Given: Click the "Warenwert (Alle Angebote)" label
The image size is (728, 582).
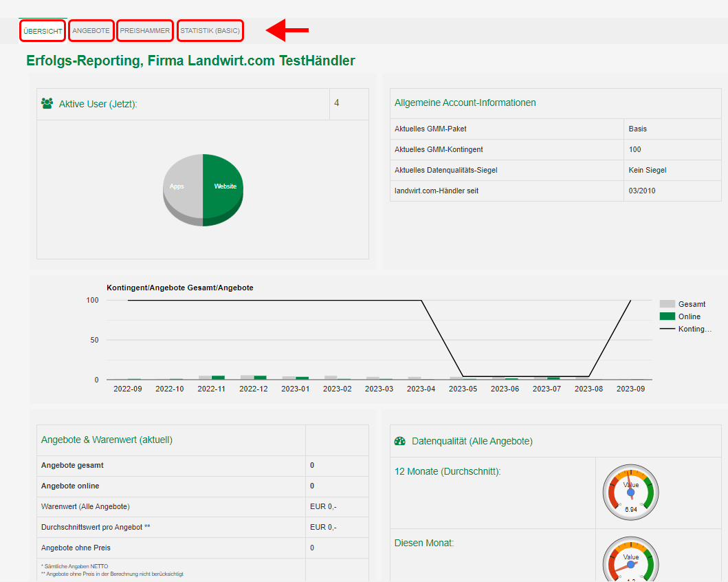Looking at the screenshot, I should [85, 506].
